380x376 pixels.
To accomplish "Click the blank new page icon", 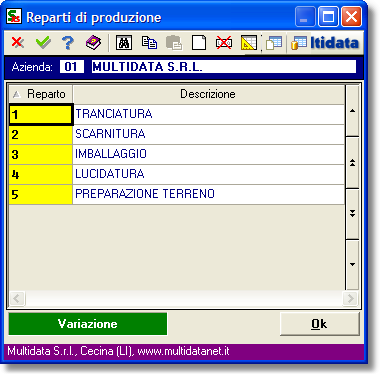I will point(199,43).
